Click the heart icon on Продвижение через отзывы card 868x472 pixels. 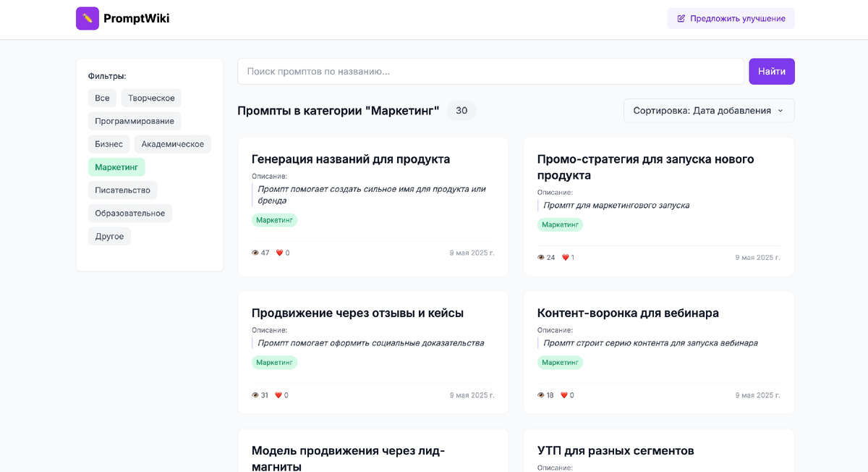coord(278,395)
